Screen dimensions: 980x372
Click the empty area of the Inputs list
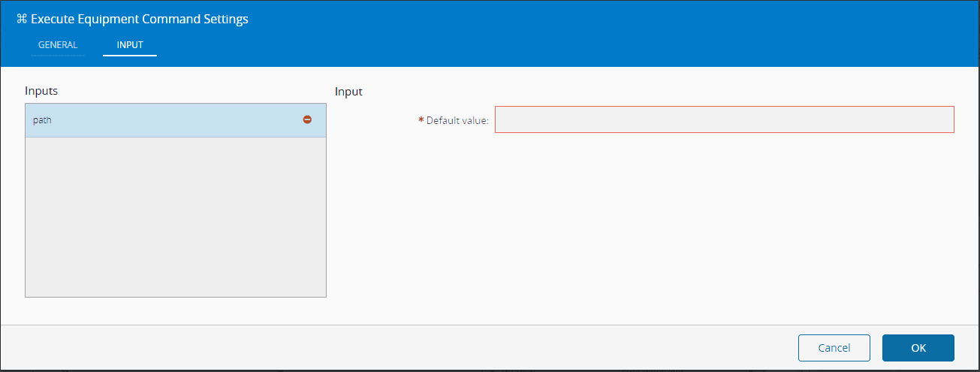[175, 218]
